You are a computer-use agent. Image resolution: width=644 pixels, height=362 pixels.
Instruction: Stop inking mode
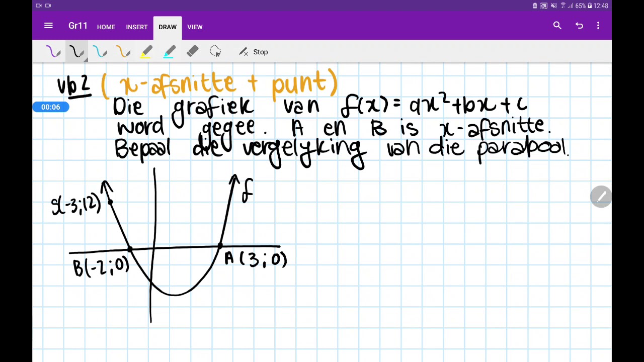254,52
